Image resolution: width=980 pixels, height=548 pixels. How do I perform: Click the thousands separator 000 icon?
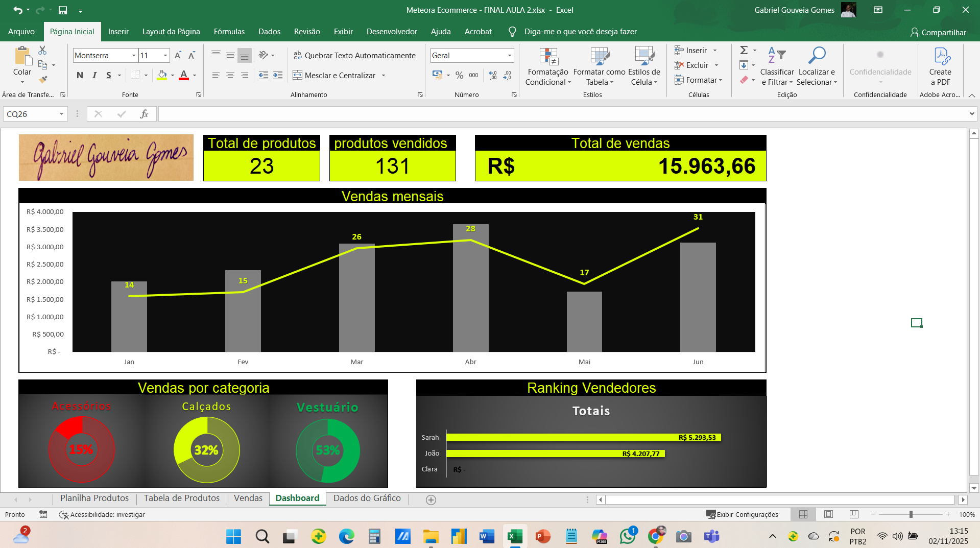pyautogui.click(x=474, y=75)
